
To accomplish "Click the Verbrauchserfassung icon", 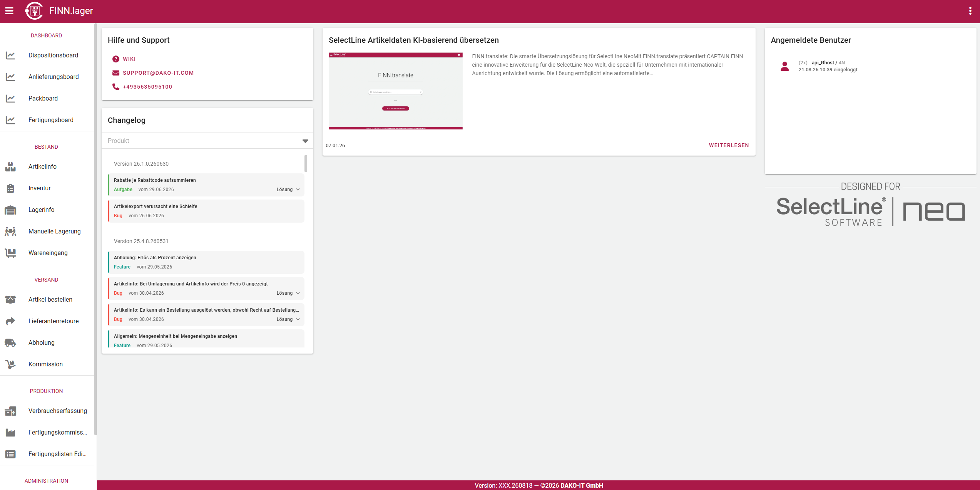I will [10, 411].
